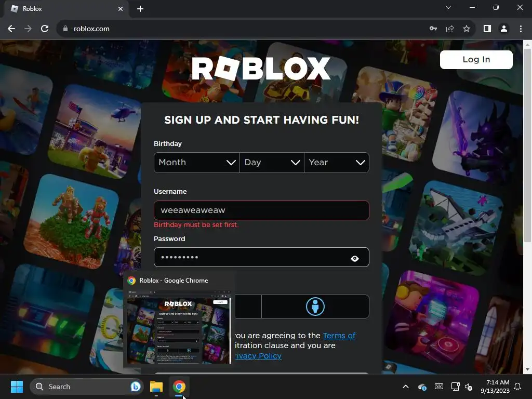Open Bing chat icon in search
The width and height of the screenshot is (532, 399).
[x=136, y=387]
